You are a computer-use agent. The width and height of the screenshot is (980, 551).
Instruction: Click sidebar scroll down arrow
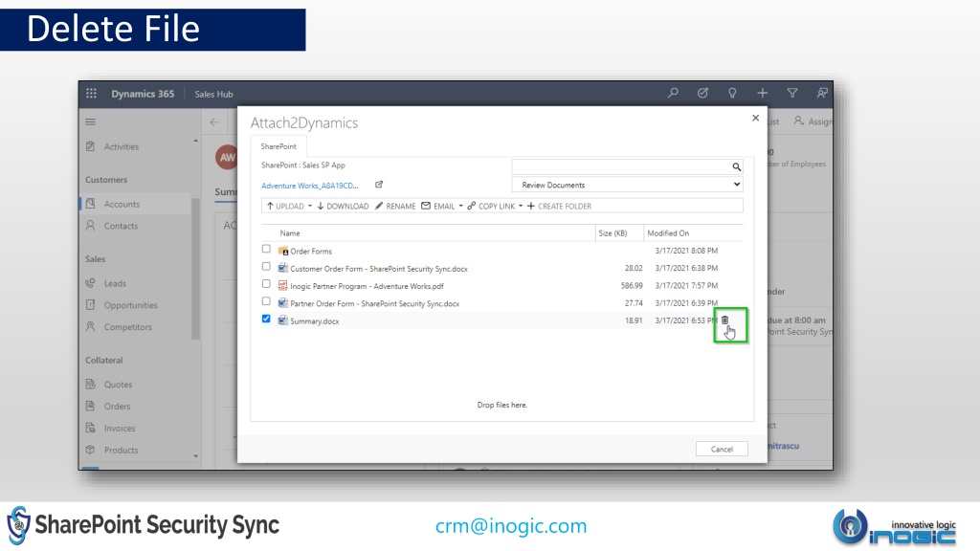[x=195, y=456]
